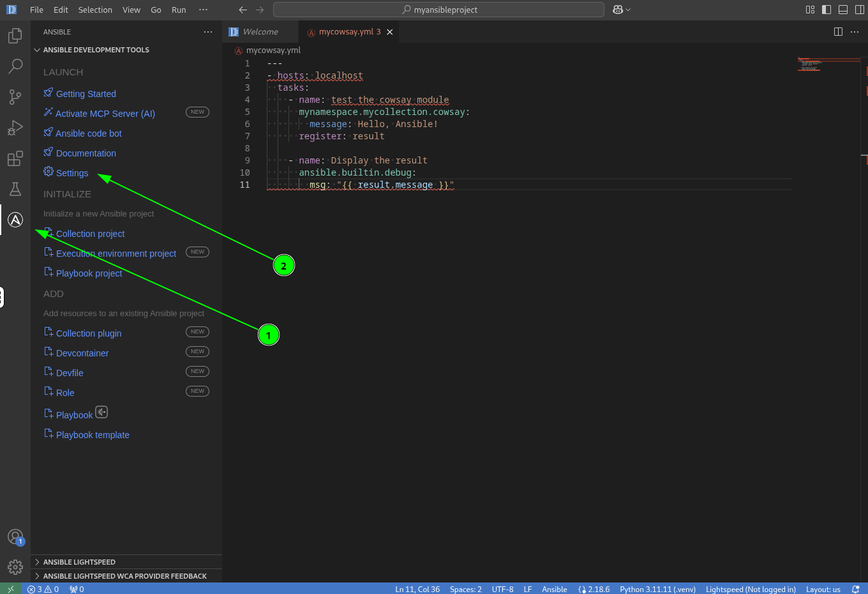Open the Documentation link
868x594 pixels.
(x=86, y=153)
